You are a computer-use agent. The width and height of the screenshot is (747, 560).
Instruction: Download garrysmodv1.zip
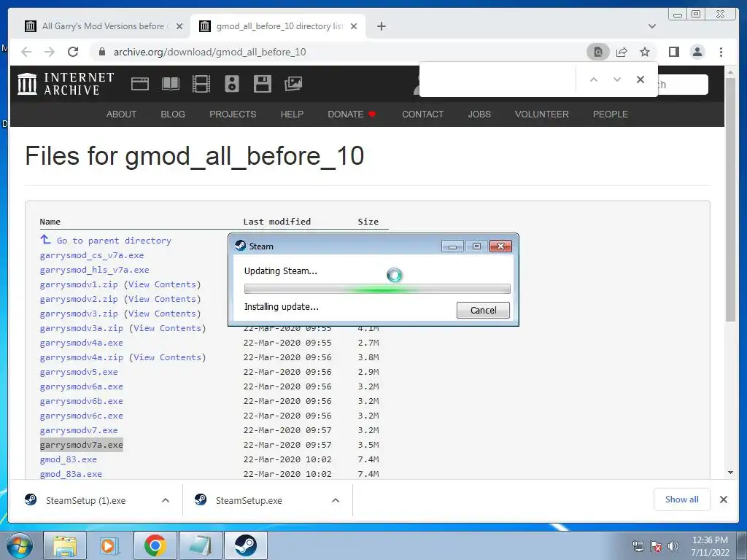coord(79,284)
